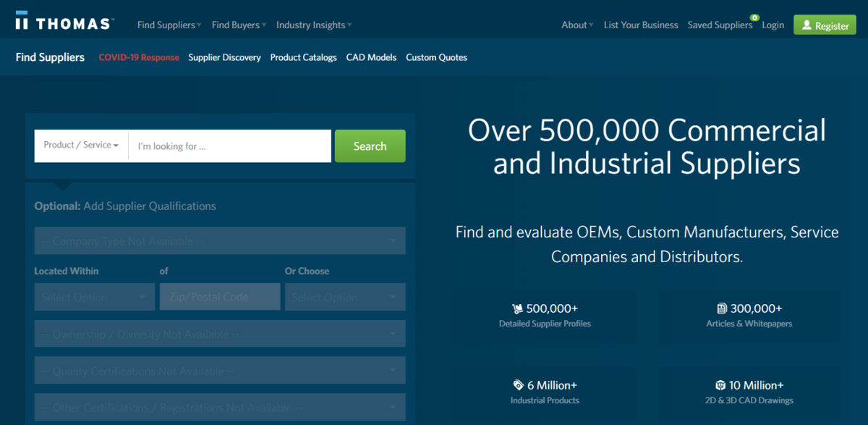Click the 2D & 3D CAD Drawings text
Screen dimensions: 868x425
pos(749,400)
